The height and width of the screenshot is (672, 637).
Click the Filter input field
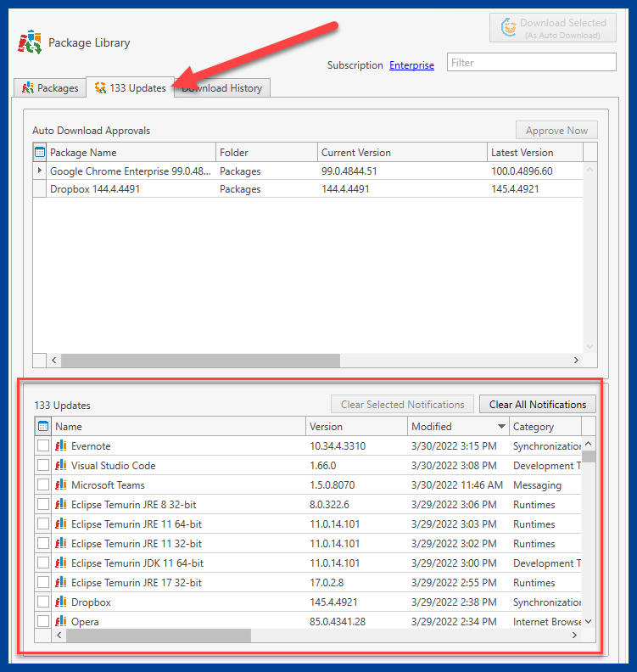click(x=532, y=62)
